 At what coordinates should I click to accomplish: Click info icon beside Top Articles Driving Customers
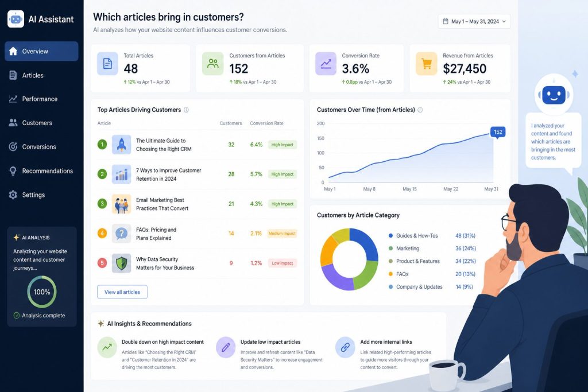coord(186,110)
